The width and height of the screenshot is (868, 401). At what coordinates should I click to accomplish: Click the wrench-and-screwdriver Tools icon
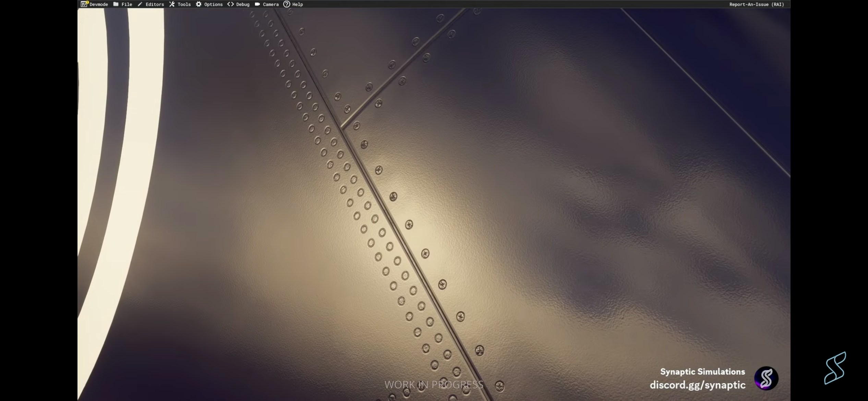pos(172,4)
